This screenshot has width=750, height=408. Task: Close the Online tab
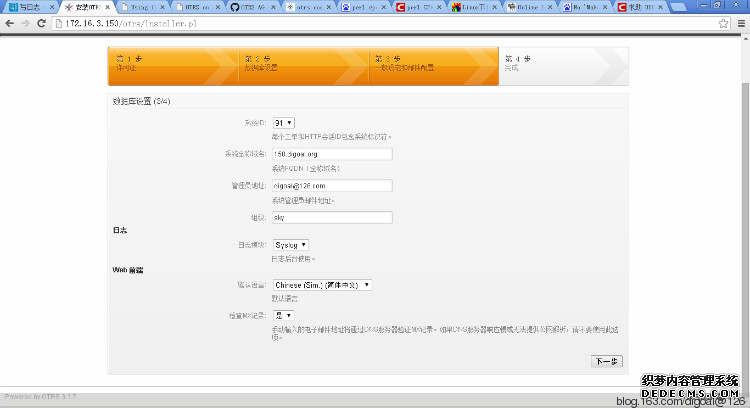pyautogui.click(x=550, y=7)
